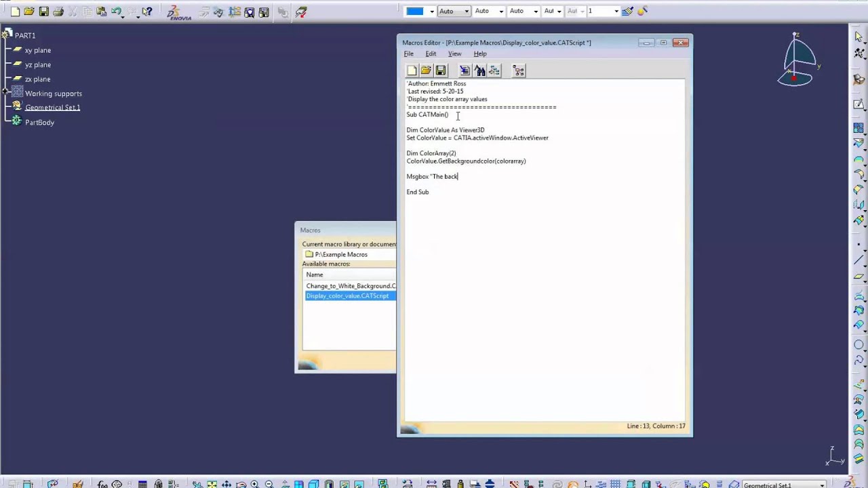Open the View menu in the Macros Editor
868x488 pixels.
pos(454,54)
